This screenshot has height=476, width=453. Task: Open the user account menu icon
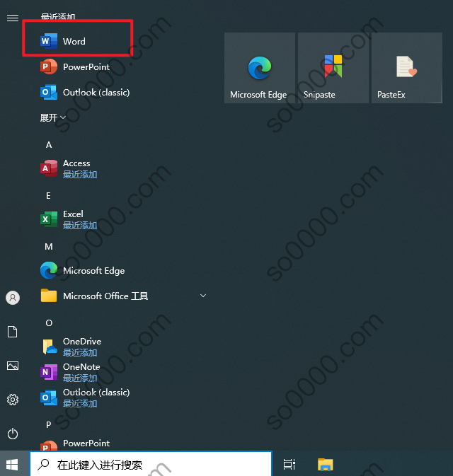13,298
